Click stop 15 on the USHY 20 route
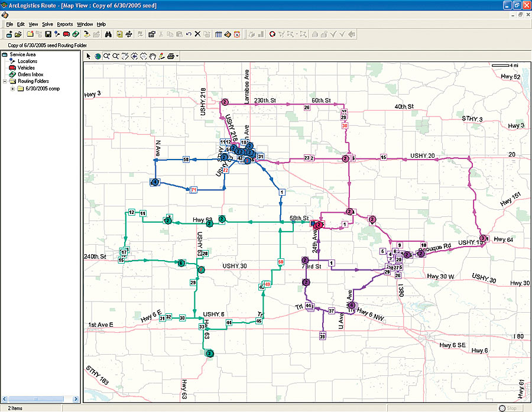The width and height of the screenshot is (532, 412). coord(384,157)
